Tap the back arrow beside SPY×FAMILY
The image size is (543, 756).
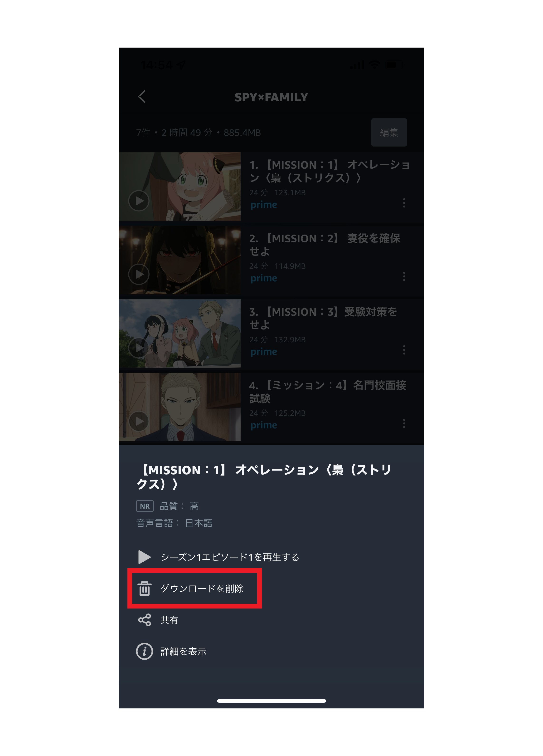pos(142,97)
